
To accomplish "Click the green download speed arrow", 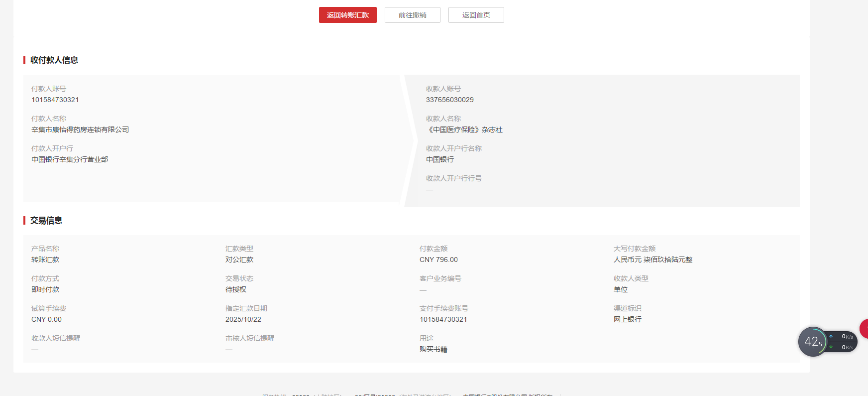I will coord(831,347).
